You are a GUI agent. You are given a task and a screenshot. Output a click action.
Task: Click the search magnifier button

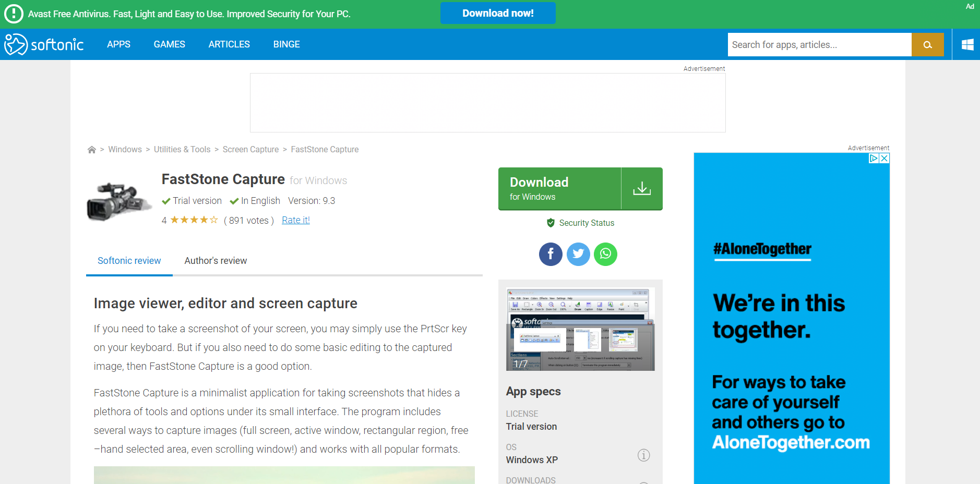927,44
